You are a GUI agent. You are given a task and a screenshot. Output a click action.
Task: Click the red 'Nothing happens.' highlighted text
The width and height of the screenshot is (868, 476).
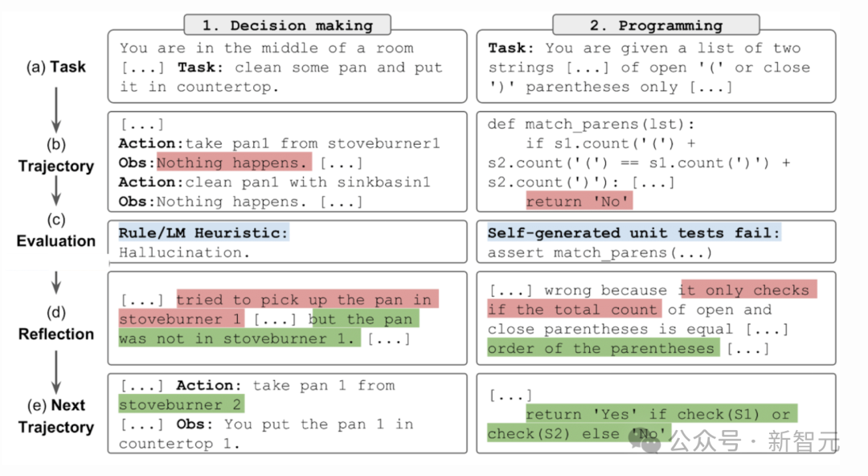[x=234, y=162]
